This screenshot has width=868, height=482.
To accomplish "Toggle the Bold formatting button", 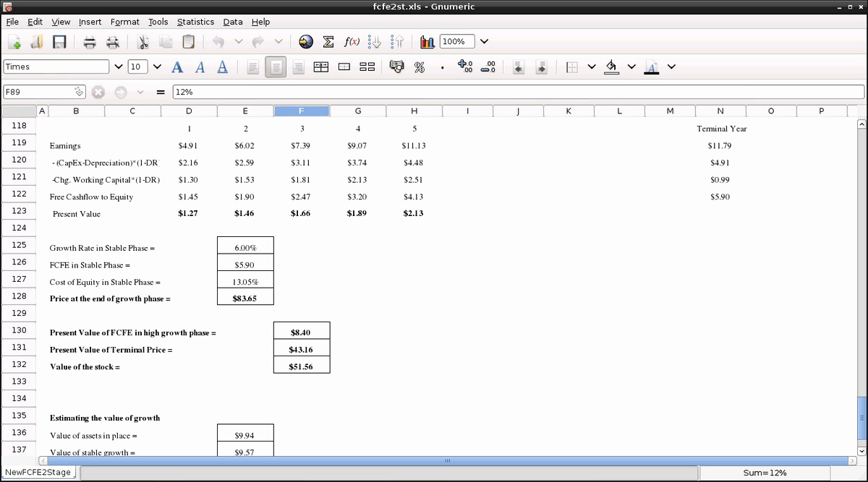I will tap(177, 67).
